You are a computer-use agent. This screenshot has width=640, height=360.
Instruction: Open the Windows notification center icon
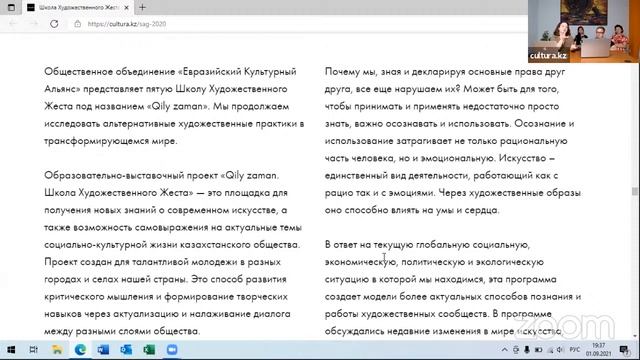[624, 350]
